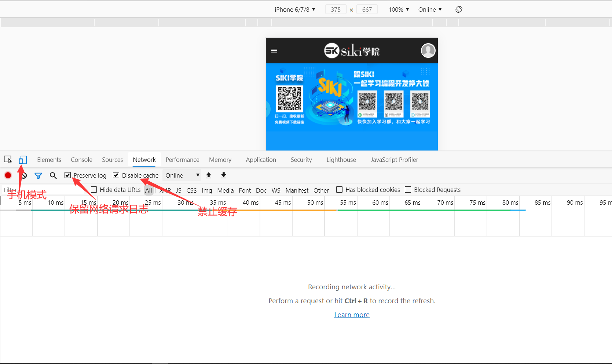Image resolution: width=612 pixels, height=364 pixels.
Task: Select the All request type filter
Action: (149, 190)
